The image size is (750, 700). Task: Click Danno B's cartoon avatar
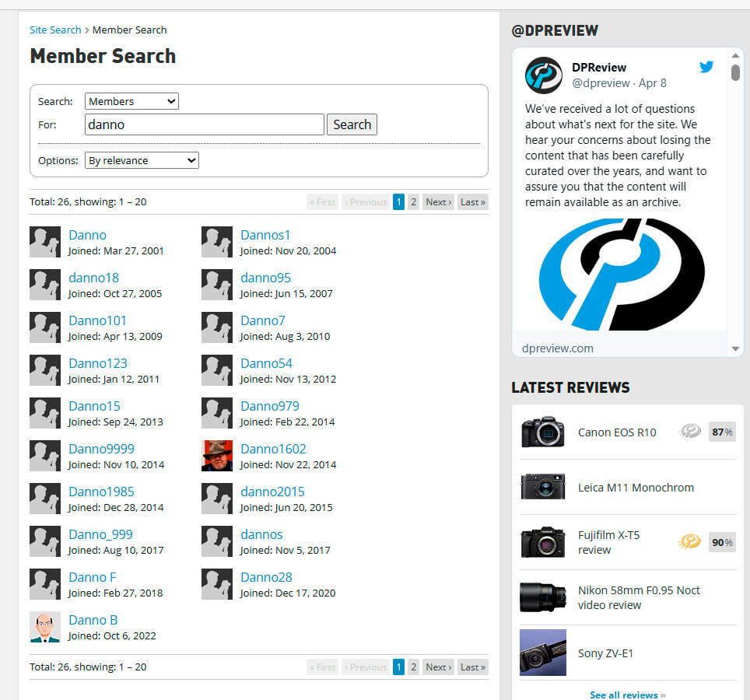pos(45,627)
